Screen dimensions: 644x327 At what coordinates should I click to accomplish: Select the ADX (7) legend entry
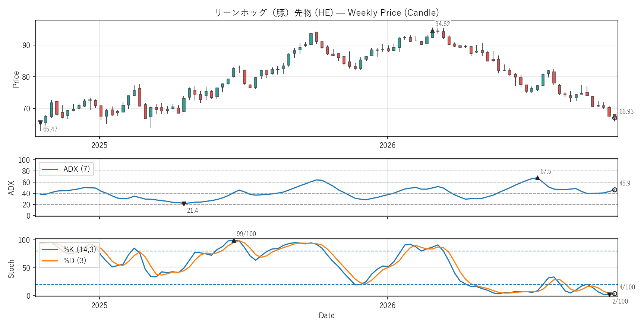pyautogui.click(x=66, y=169)
